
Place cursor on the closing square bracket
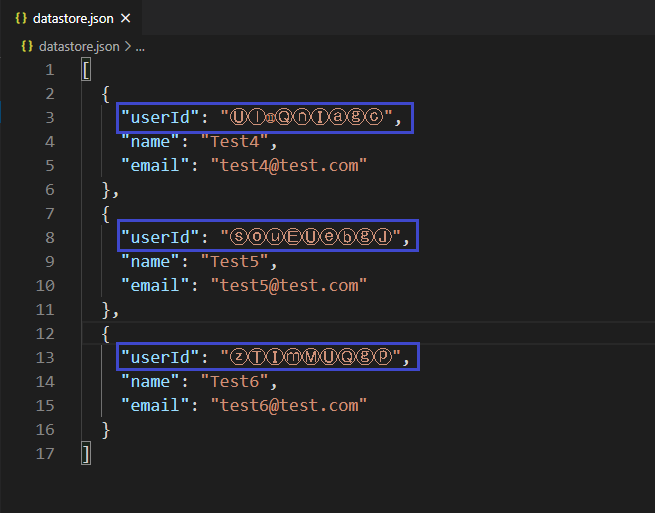click(86, 454)
